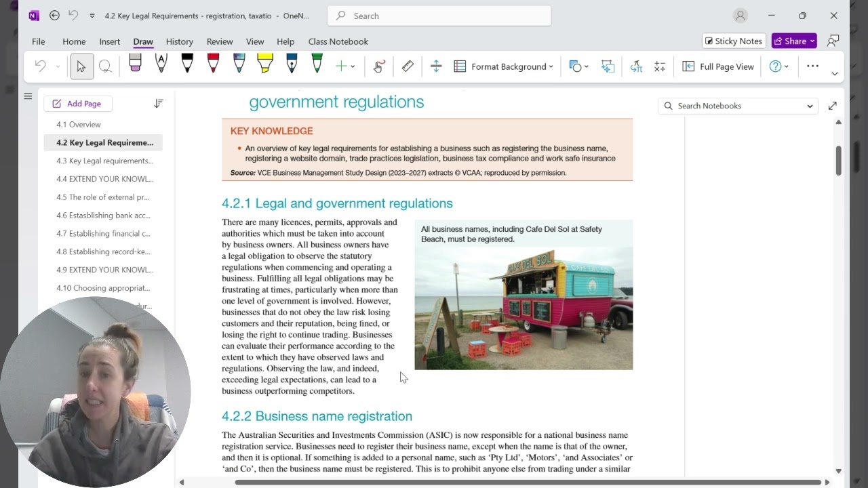Click the horizontal scrollbar right arrow

827,482
